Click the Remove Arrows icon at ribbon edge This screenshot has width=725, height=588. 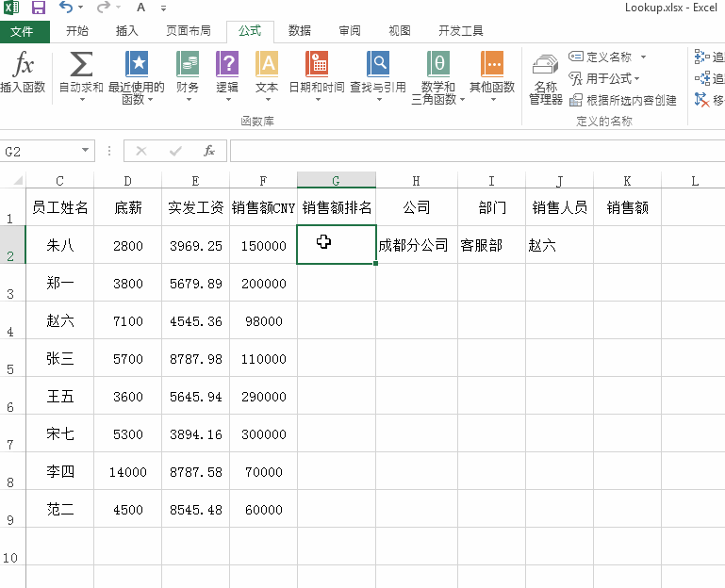tap(701, 99)
